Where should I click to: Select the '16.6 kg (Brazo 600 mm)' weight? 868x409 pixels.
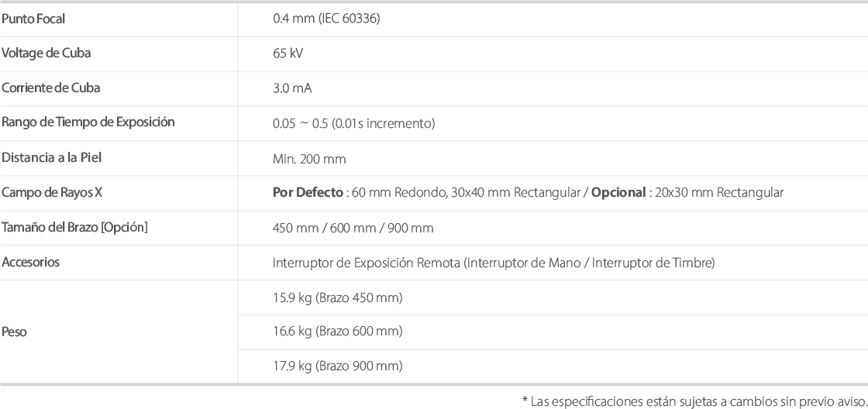337,332
